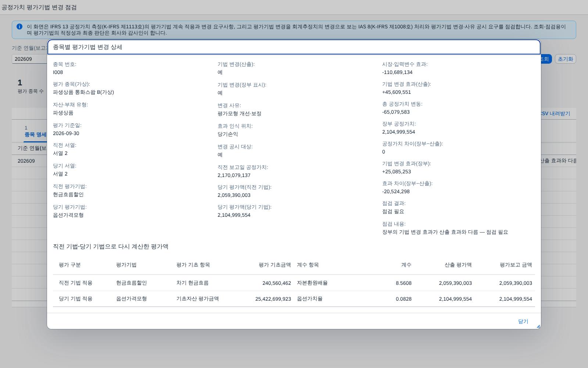Select the item number I008

[x=58, y=72]
